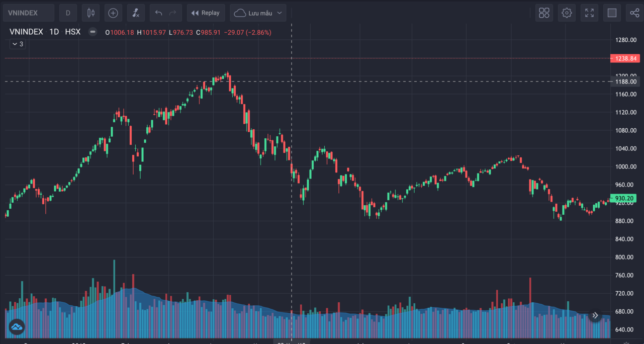Enter fullscreen mode with arrows icon
This screenshot has width=644, height=344.
tap(589, 13)
